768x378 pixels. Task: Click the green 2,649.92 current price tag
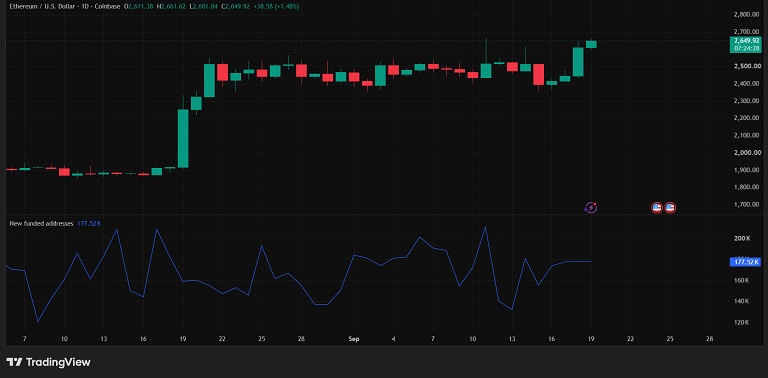[x=745, y=41]
